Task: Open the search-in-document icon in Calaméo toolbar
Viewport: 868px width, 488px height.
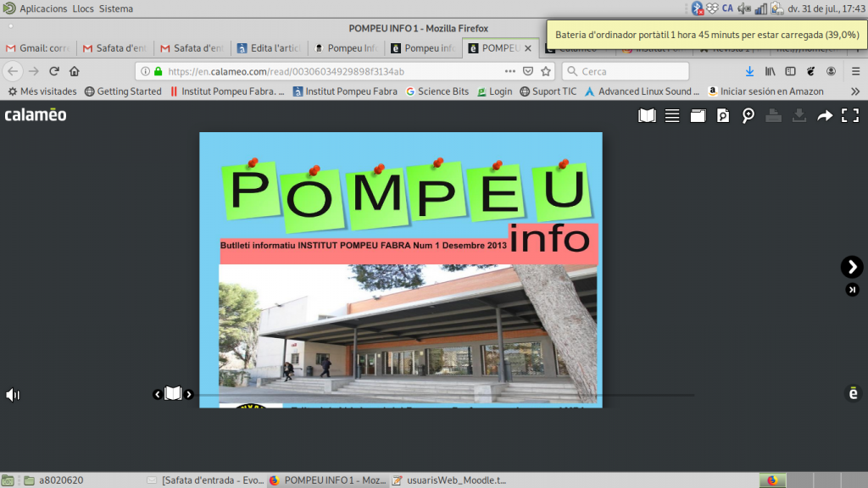Action: (x=723, y=116)
